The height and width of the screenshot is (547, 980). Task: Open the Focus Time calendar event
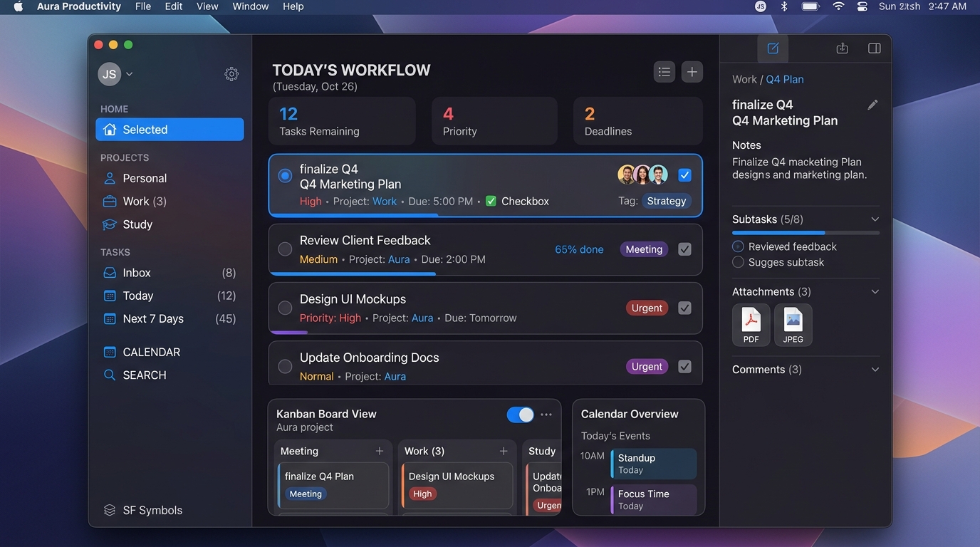654,499
